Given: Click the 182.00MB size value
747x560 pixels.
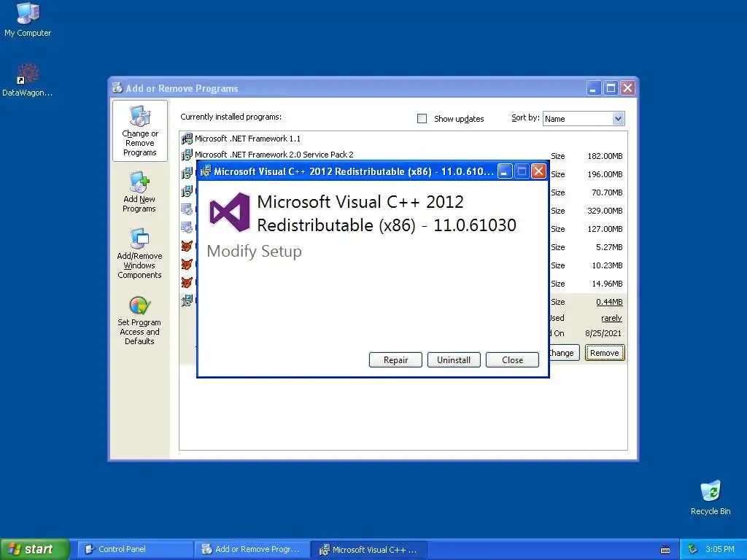Looking at the screenshot, I should 605,156.
